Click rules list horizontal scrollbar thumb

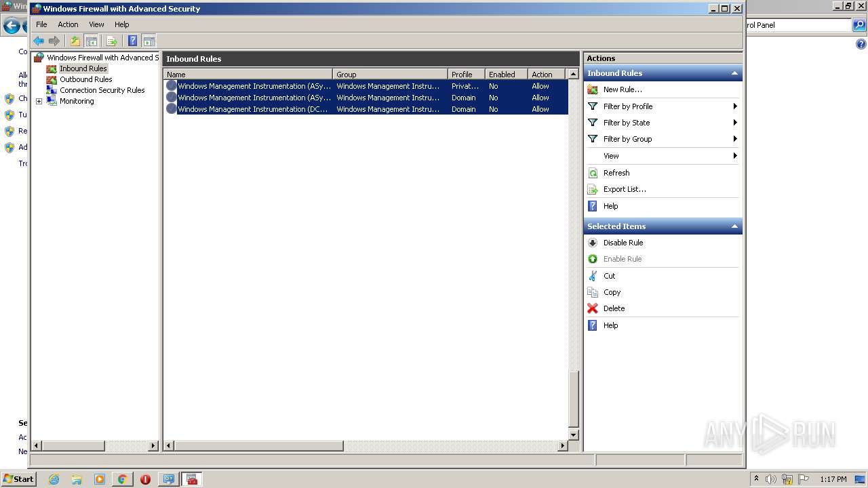click(x=258, y=446)
